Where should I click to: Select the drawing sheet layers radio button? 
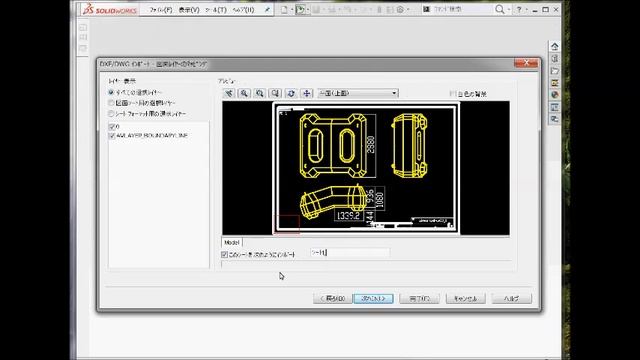(x=111, y=103)
